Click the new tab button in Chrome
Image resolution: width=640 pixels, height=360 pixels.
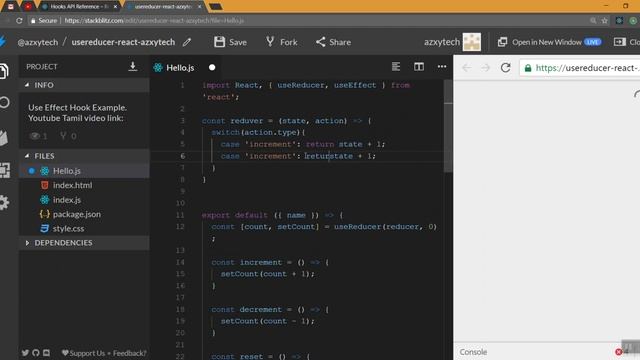point(215,7)
